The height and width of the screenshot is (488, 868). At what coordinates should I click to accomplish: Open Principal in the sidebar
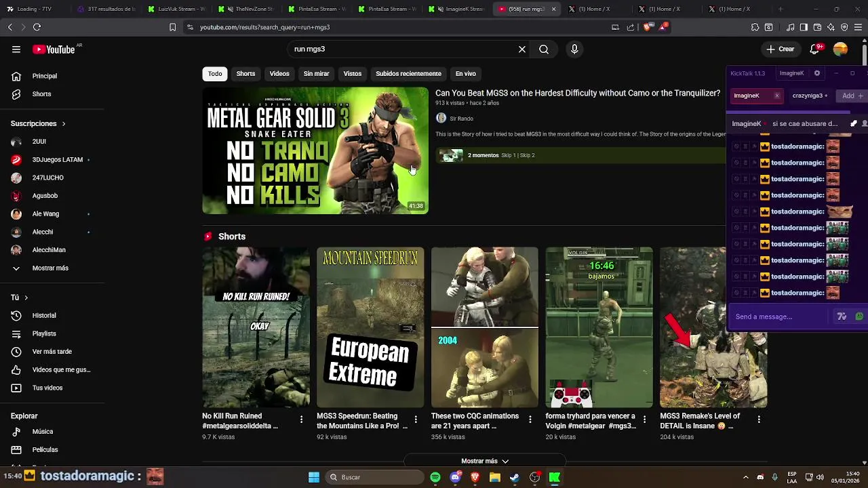(44, 76)
